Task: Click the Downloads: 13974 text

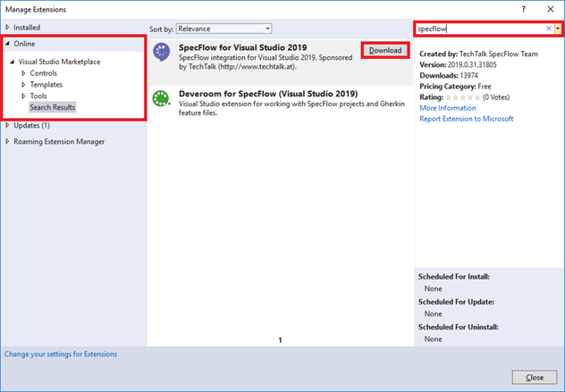Action: (x=449, y=76)
